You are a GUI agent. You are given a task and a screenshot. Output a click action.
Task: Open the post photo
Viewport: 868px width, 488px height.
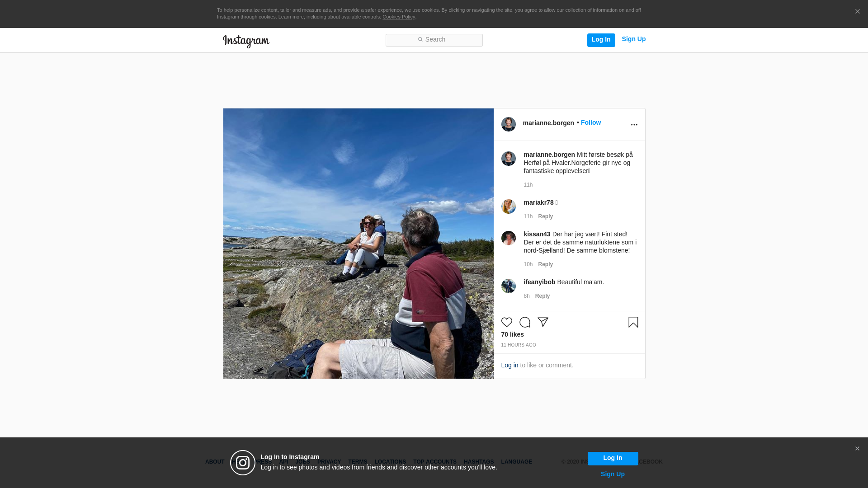click(x=358, y=244)
